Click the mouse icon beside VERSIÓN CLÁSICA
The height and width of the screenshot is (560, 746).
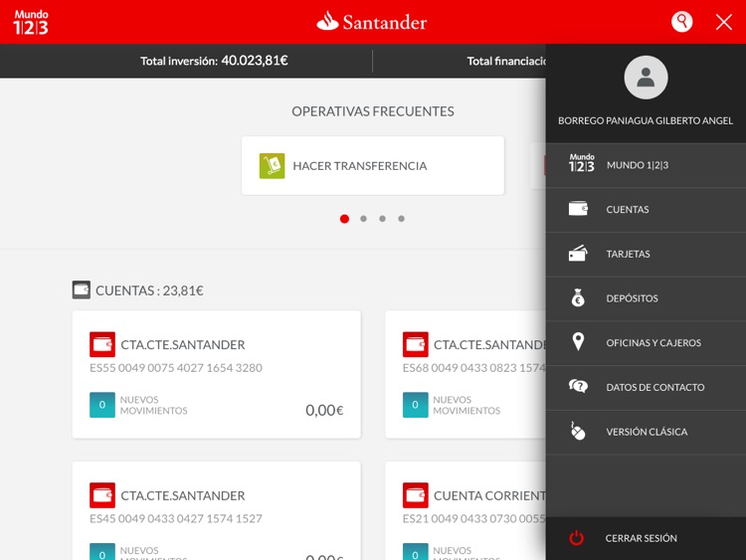[x=578, y=431]
